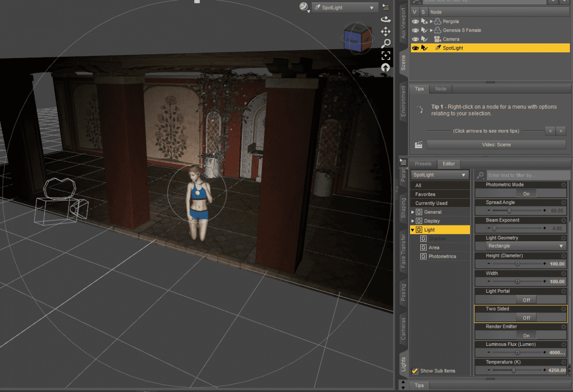Image resolution: width=573 pixels, height=392 pixels.
Task: Select the Orbit/Rotate viewport tool icon
Action: (385, 20)
